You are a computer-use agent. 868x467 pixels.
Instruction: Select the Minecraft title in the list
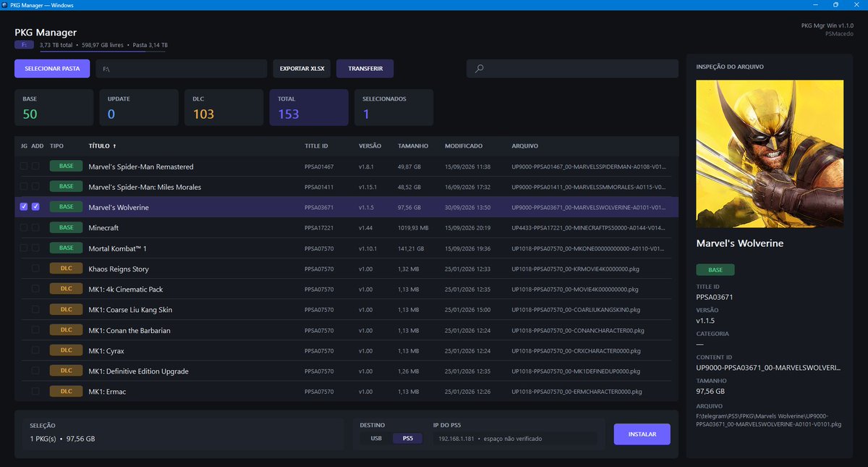[103, 227]
